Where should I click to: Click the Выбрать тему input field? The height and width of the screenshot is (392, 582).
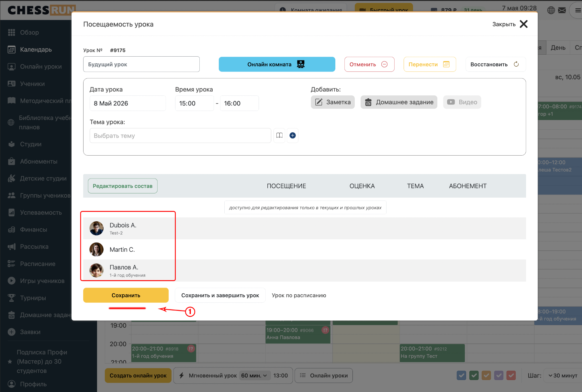(x=180, y=136)
